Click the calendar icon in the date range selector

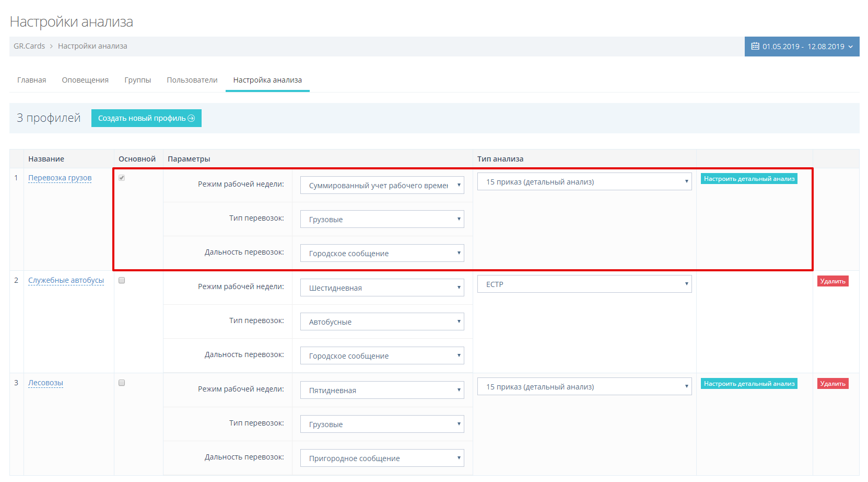pos(755,46)
